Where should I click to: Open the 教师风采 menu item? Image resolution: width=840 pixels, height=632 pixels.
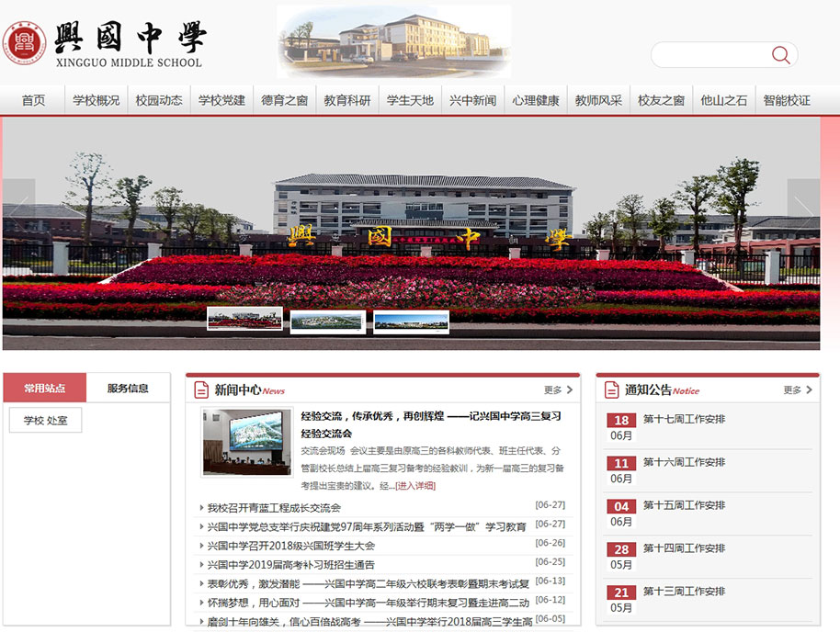click(598, 100)
